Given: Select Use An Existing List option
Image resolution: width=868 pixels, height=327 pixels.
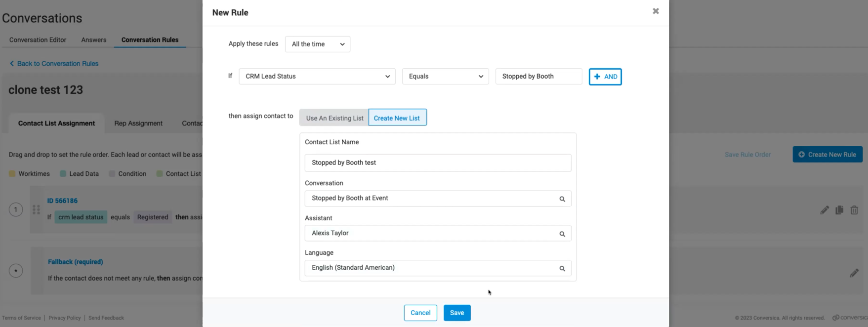Looking at the screenshot, I should (334, 118).
